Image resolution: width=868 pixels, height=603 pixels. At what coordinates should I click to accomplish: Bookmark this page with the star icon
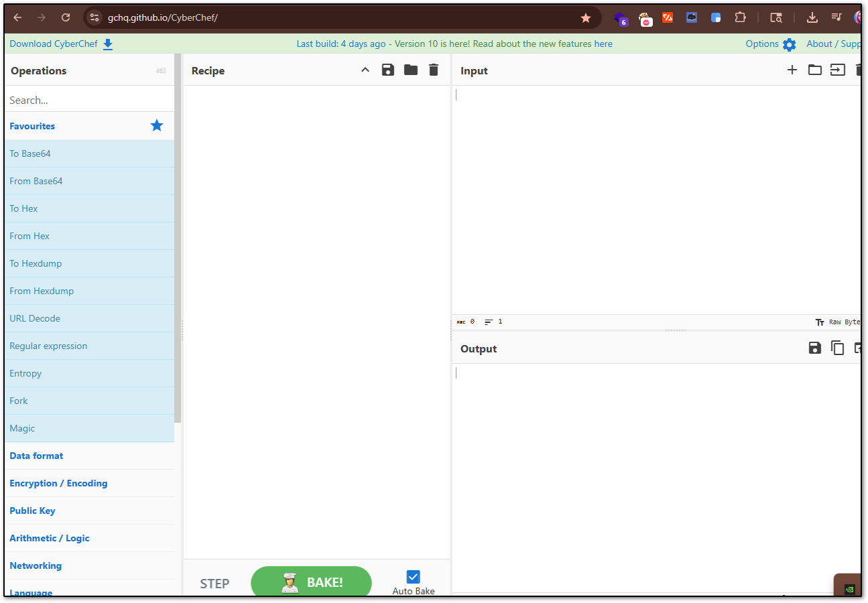click(x=586, y=18)
